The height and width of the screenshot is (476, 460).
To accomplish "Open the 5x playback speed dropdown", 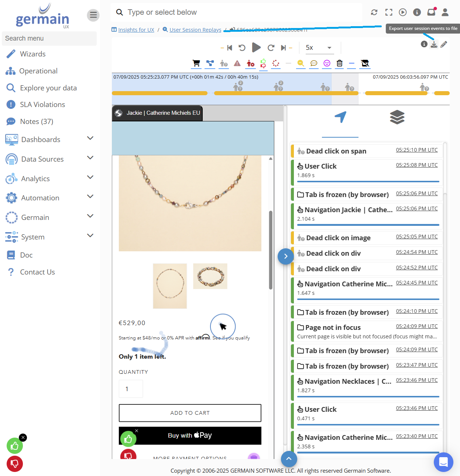I will [x=319, y=48].
